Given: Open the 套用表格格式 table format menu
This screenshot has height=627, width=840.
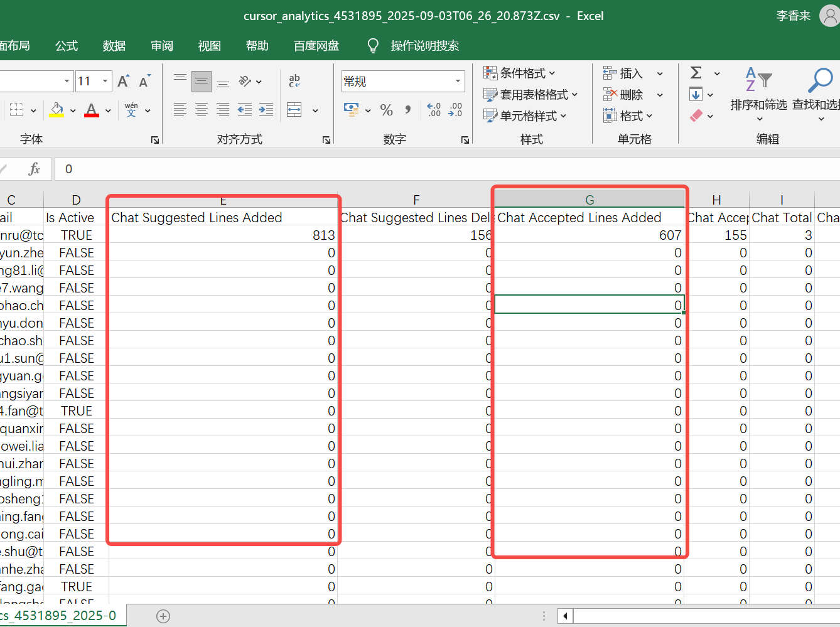Looking at the screenshot, I should pos(530,95).
